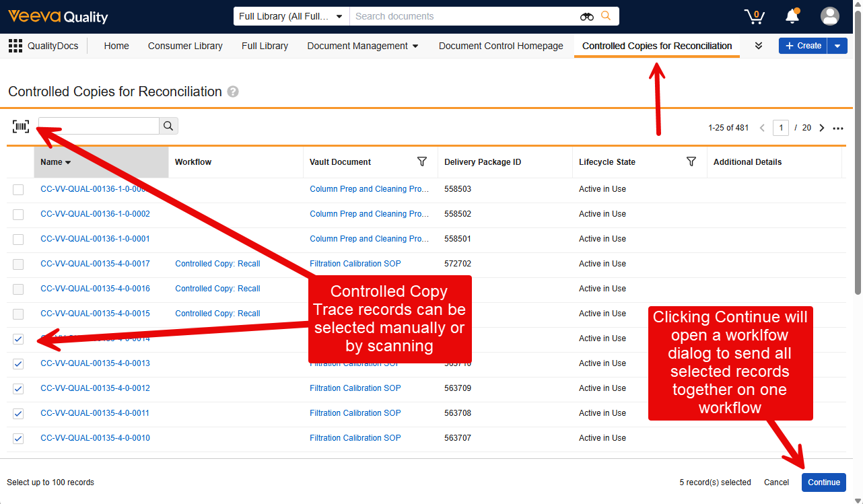
Task: Open the notifications bell
Action: [792, 16]
